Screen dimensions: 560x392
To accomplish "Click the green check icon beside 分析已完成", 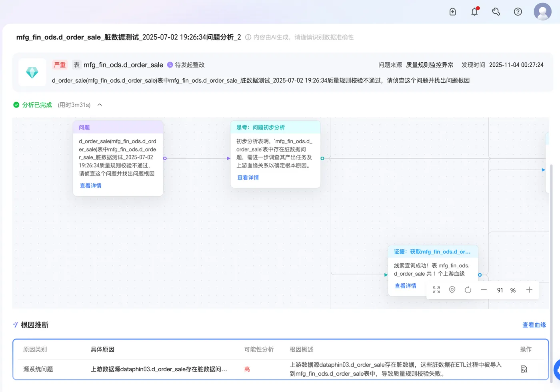I will (16, 105).
